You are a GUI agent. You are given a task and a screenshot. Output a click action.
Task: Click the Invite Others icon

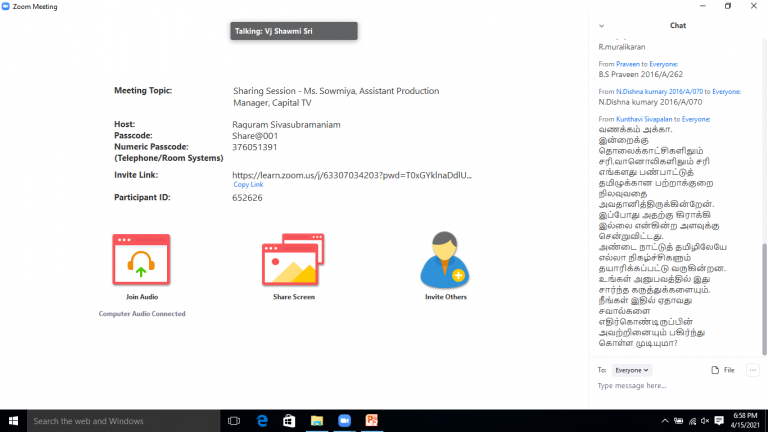(445, 260)
